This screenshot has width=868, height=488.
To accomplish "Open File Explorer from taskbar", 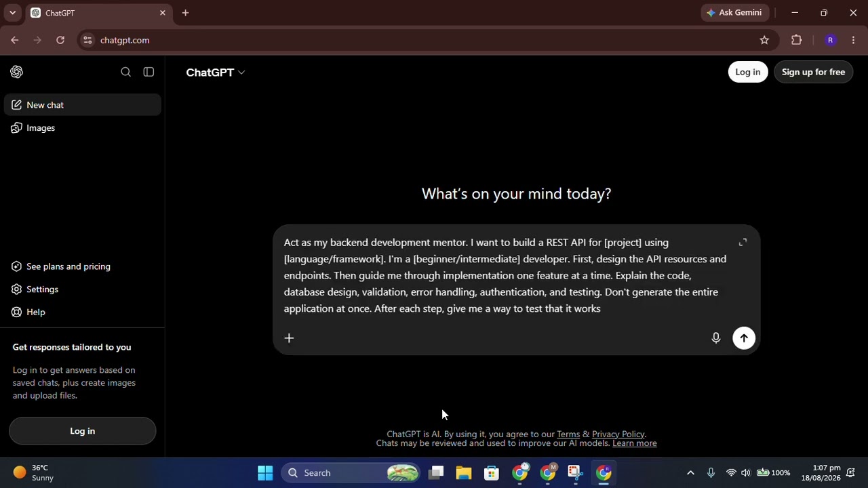I will pos(464,473).
